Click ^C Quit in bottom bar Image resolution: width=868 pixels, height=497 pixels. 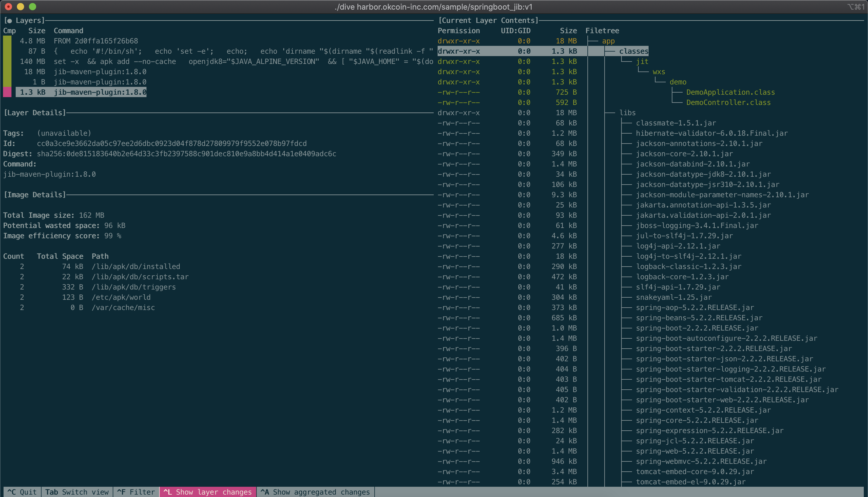coord(22,492)
